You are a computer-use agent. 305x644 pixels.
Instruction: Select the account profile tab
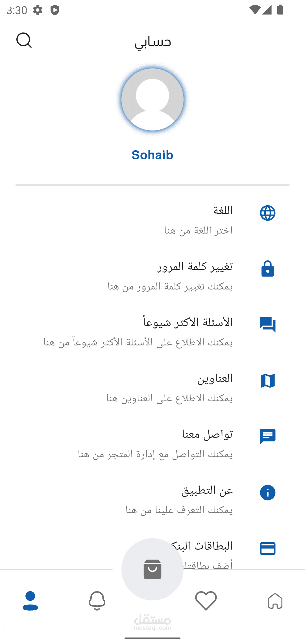[x=30, y=601]
